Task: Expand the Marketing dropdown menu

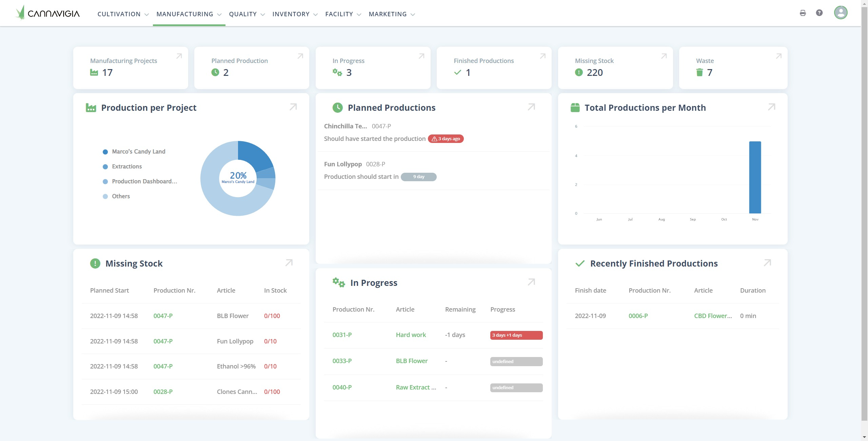Action: 392,14
